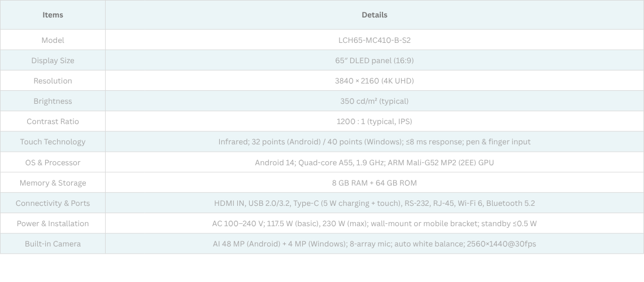This screenshot has width=644, height=282.
Task: Select the Display Size label cell
Action: (x=53, y=60)
